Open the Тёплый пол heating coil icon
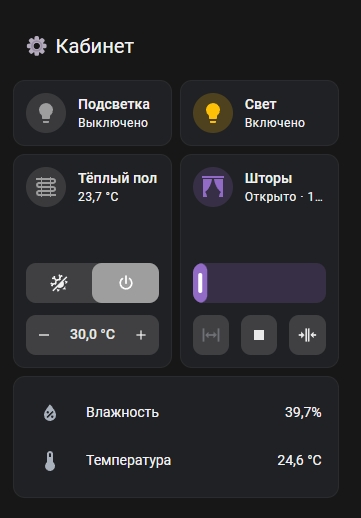 (x=46, y=187)
